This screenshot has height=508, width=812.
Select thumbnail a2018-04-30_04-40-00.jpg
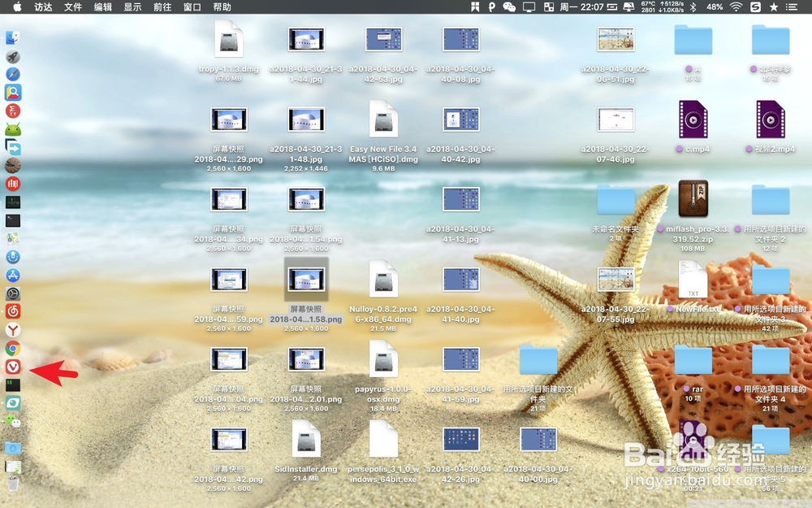[x=538, y=439]
